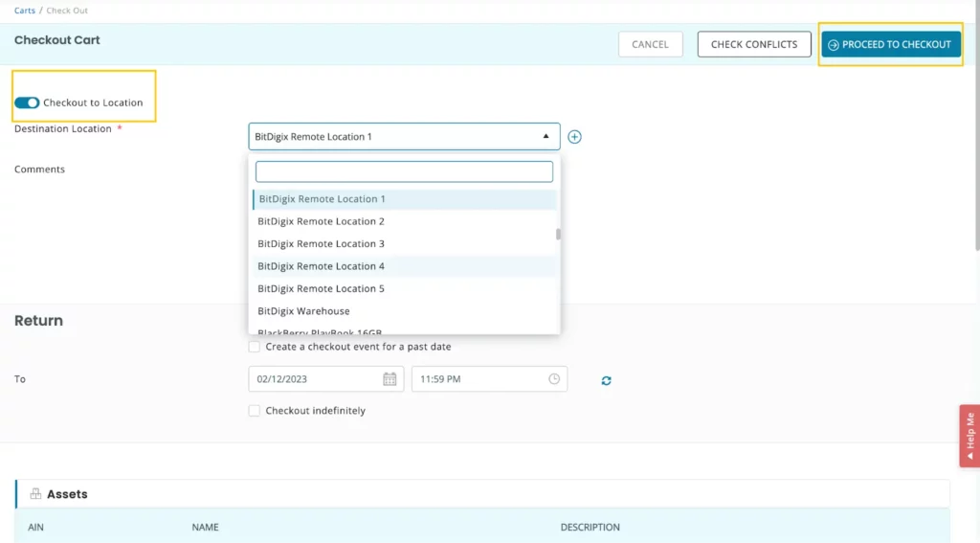The width and height of the screenshot is (980, 543).
Task: Go to Carts breadcrumb link
Action: pos(25,11)
